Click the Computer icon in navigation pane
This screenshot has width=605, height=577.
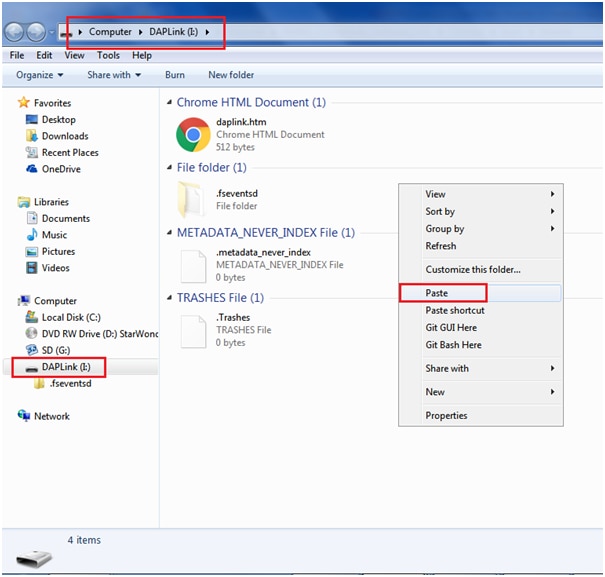click(24, 300)
